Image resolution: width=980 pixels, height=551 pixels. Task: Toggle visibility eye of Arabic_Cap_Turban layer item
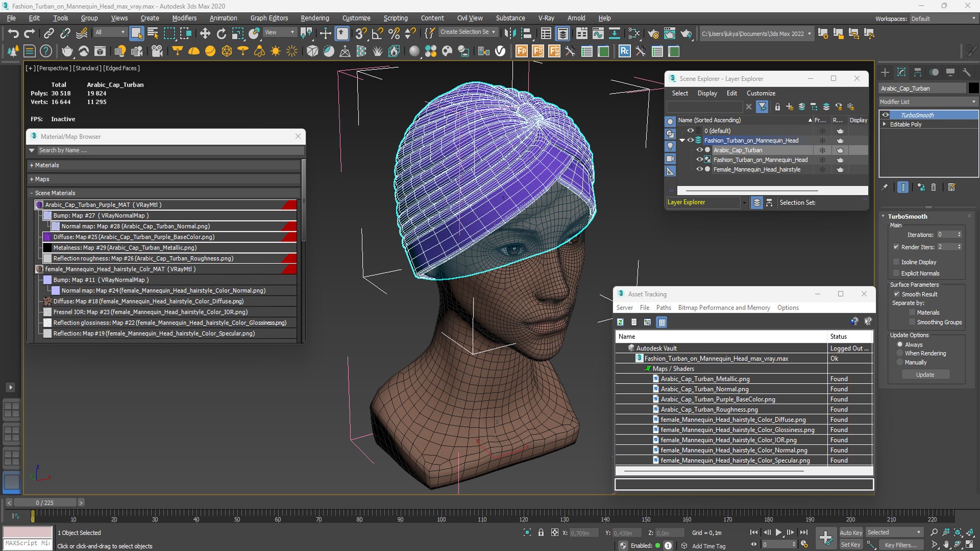[700, 150]
